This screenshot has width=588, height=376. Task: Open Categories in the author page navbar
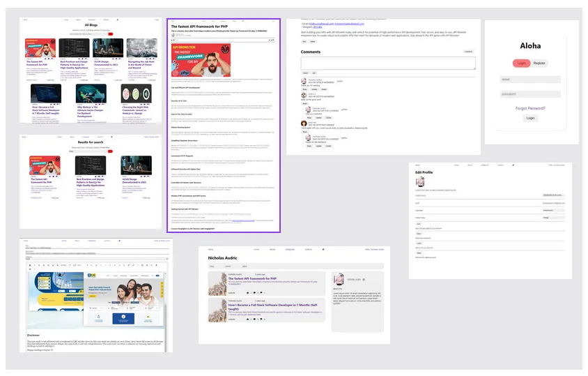pyautogui.click(x=290, y=250)
